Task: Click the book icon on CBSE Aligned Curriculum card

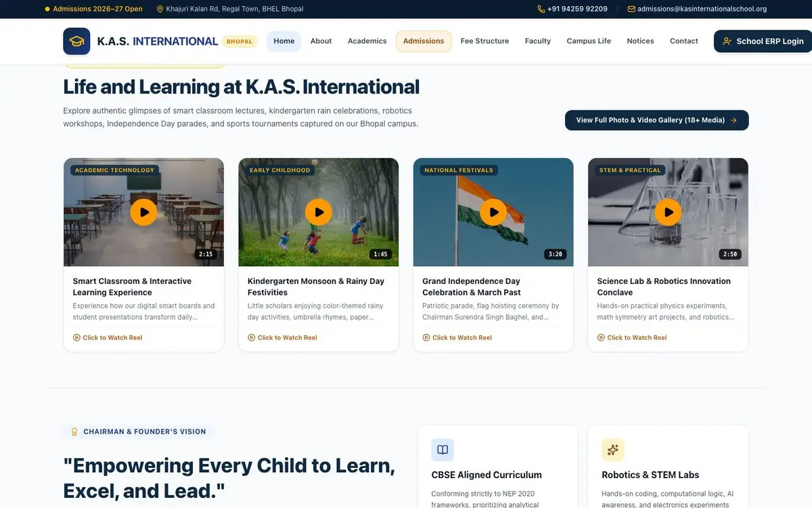Action: (x=443, y=450)
